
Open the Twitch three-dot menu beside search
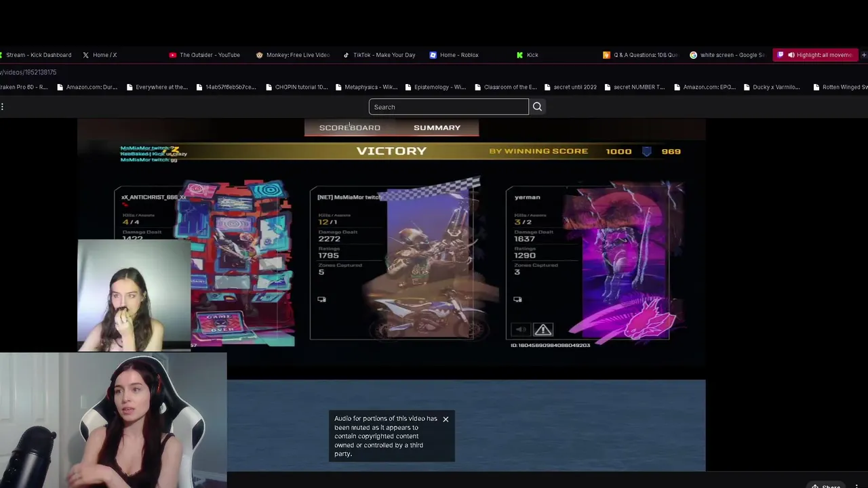click(3, 106)
